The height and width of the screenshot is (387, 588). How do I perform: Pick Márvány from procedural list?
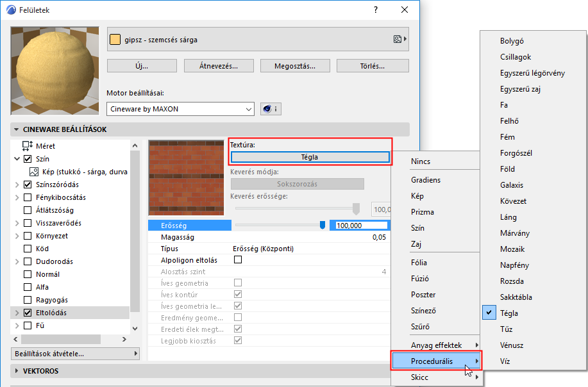click(x=514, y=233)
